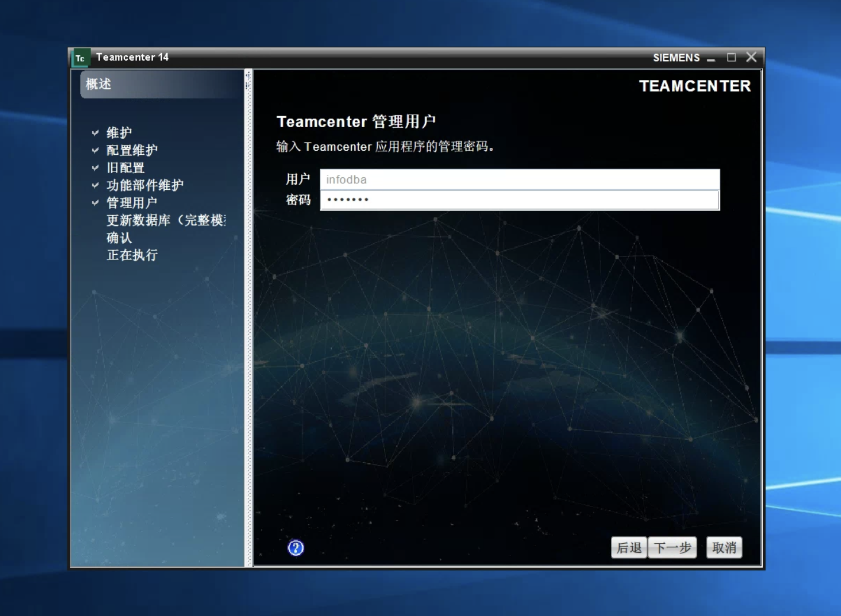This screenshot has height=616, width=841.
Task: Click the Teamcenter 14 window title text
Action: click(132, 57)
